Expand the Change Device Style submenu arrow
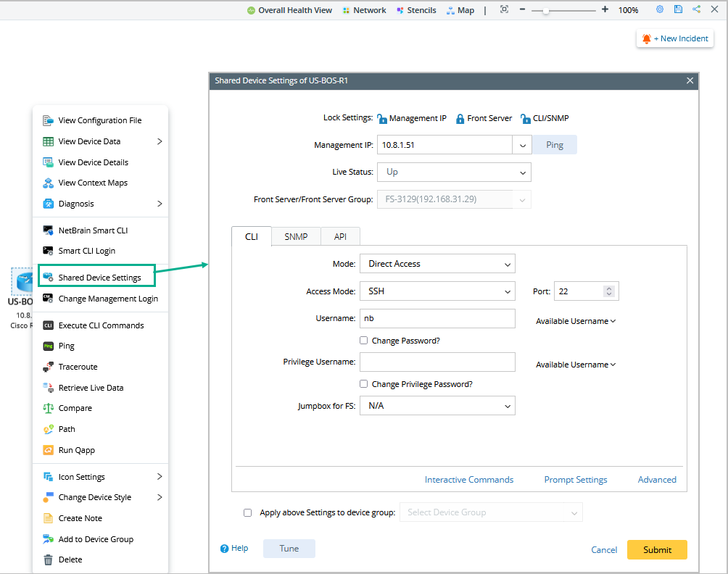 click(160, 497)
